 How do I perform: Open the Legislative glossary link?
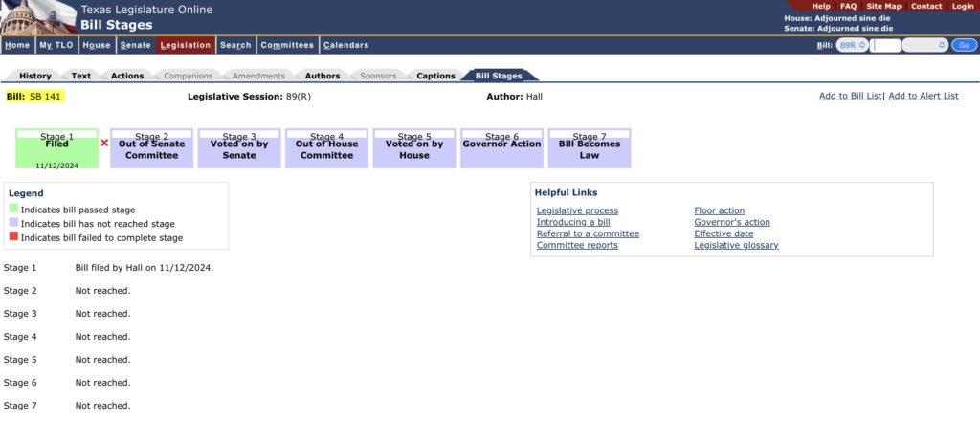(x=736, y=245)
